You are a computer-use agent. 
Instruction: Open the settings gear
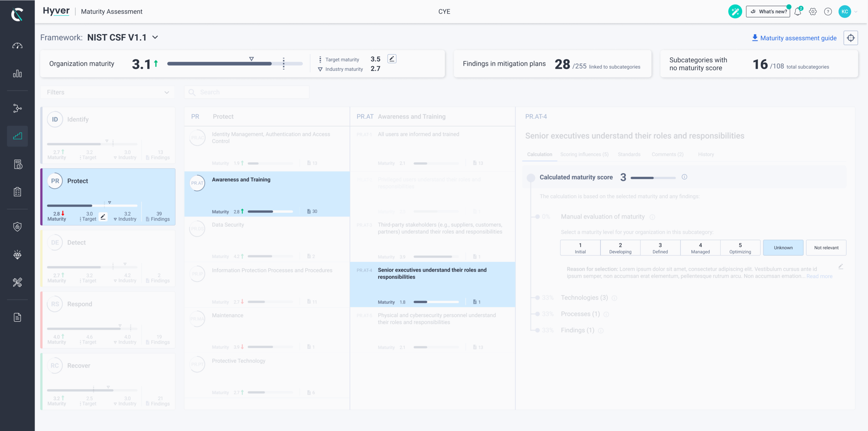pos(813,12)
